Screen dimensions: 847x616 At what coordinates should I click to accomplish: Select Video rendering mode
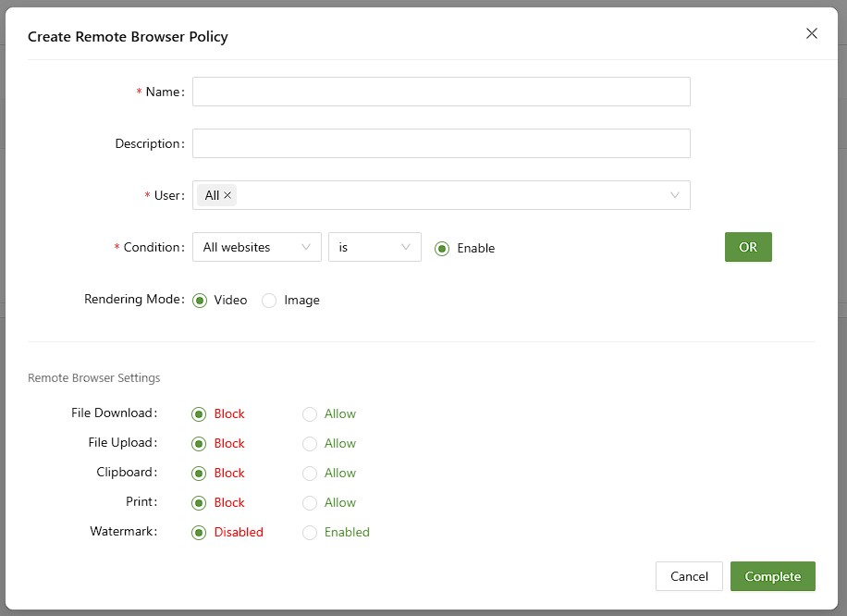[200, 301]
